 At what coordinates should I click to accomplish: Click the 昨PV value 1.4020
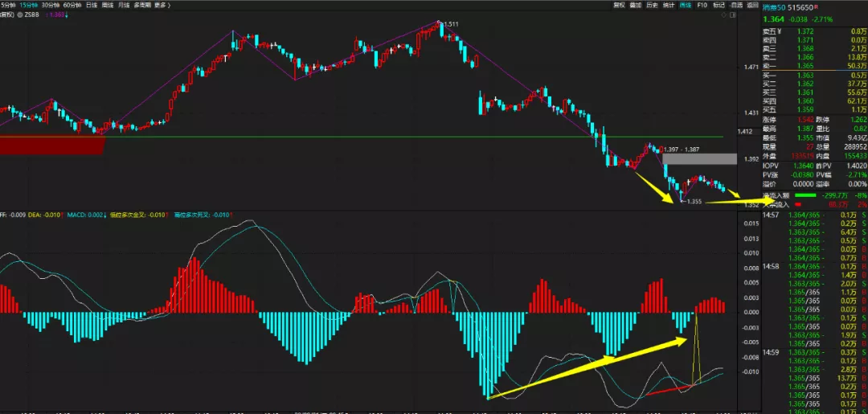857,166
